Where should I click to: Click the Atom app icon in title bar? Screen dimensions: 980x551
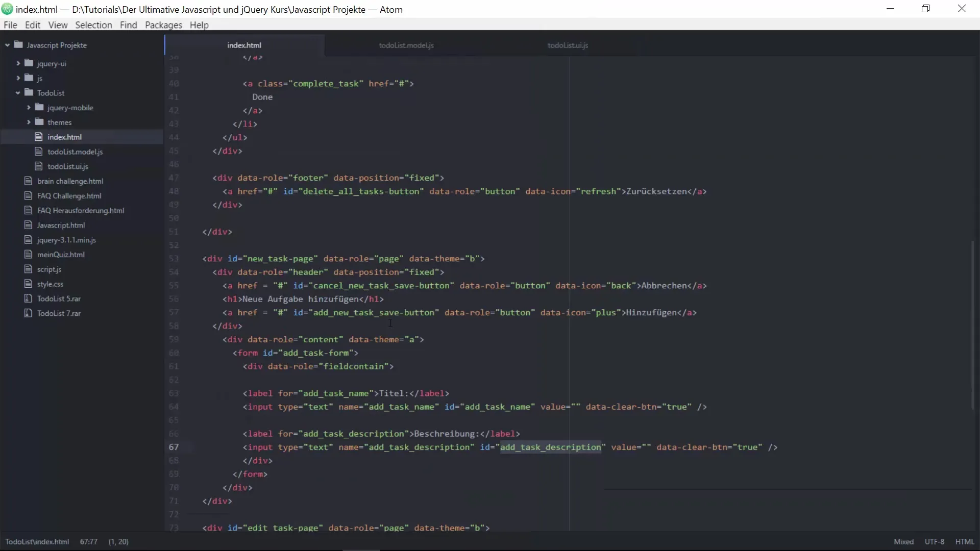[x=7, y=9]
